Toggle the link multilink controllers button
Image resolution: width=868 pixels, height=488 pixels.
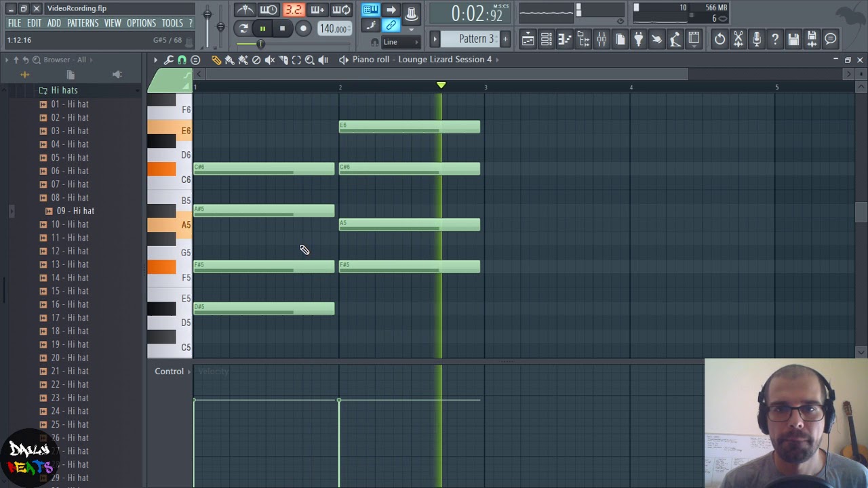pyautogui.click(x=391, y=26)
